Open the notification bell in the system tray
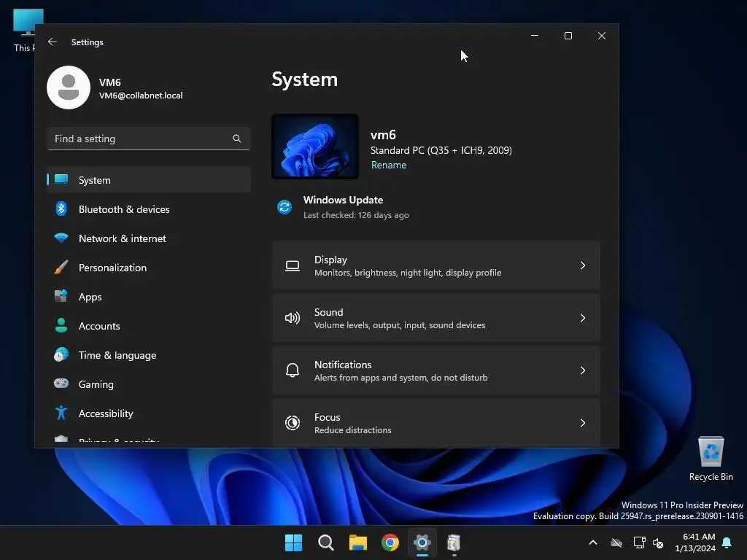The height and width of the screenshot is (560, 747). [x=727, y=542]
